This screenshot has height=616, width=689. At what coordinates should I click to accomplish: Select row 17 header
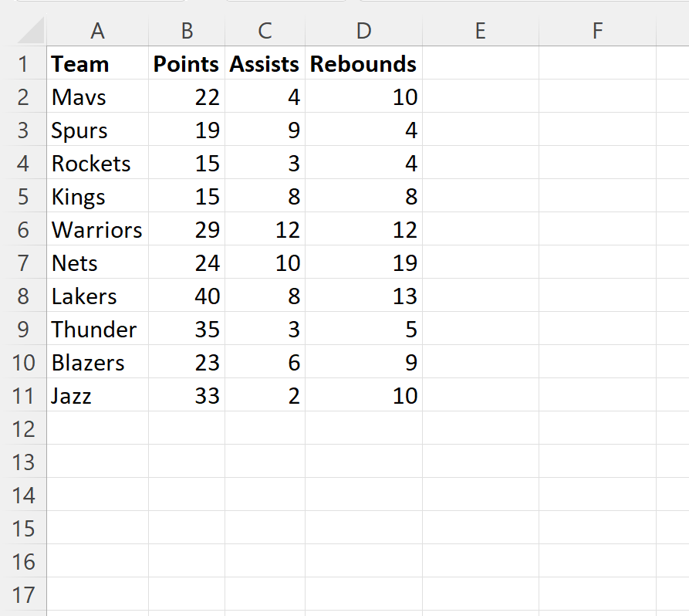23,595
